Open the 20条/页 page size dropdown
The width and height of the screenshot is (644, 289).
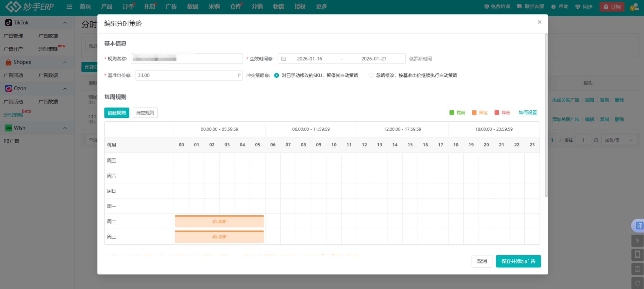[x=618, y=140]
